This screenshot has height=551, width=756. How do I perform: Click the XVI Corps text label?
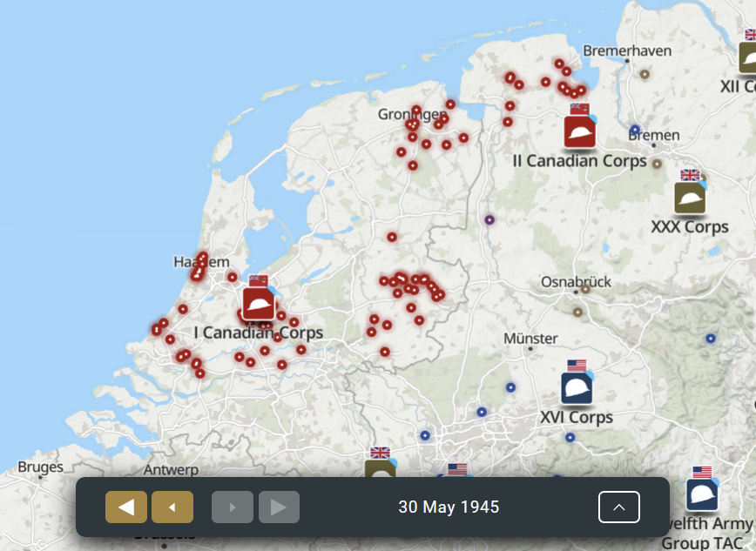(577, 417)
